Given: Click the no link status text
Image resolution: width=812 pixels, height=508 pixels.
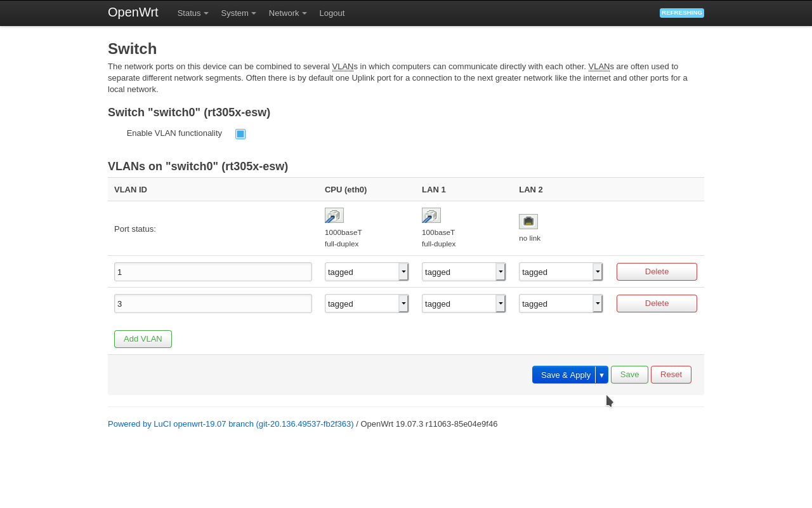Looking at the screenshot, I should pos(530,238).
